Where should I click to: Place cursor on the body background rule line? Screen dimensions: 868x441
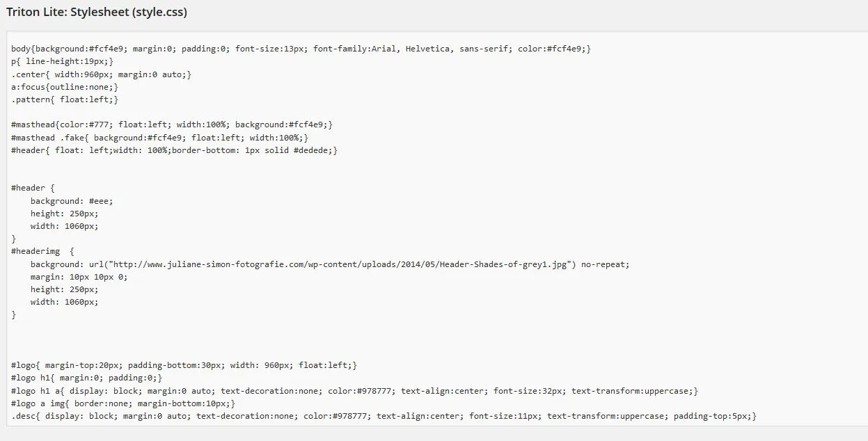[x=301, y=49]
